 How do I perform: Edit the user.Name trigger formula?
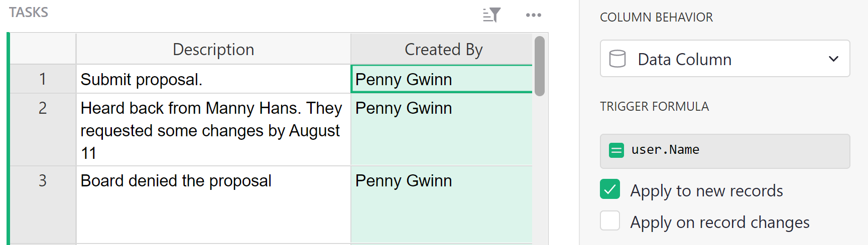733,150
